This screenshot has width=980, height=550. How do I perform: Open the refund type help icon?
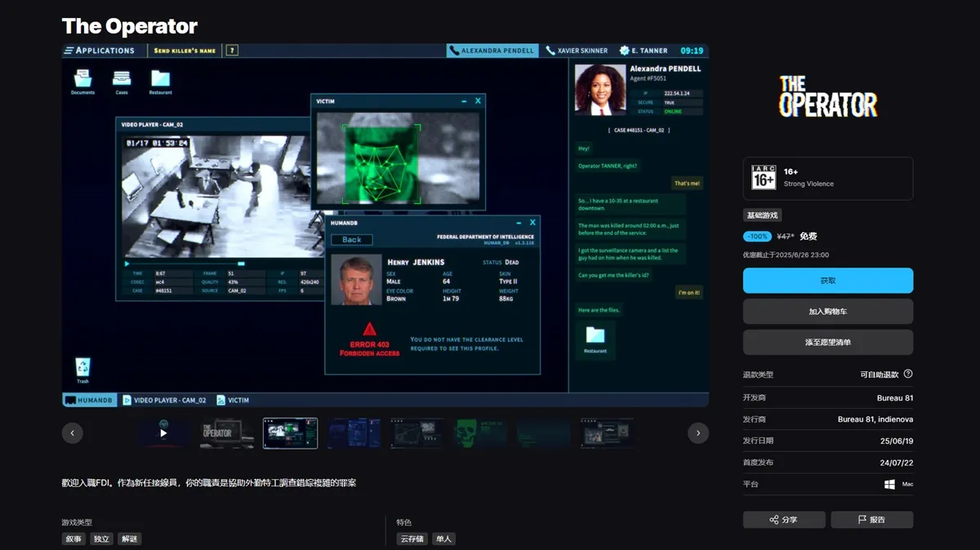tap(908, 375)
